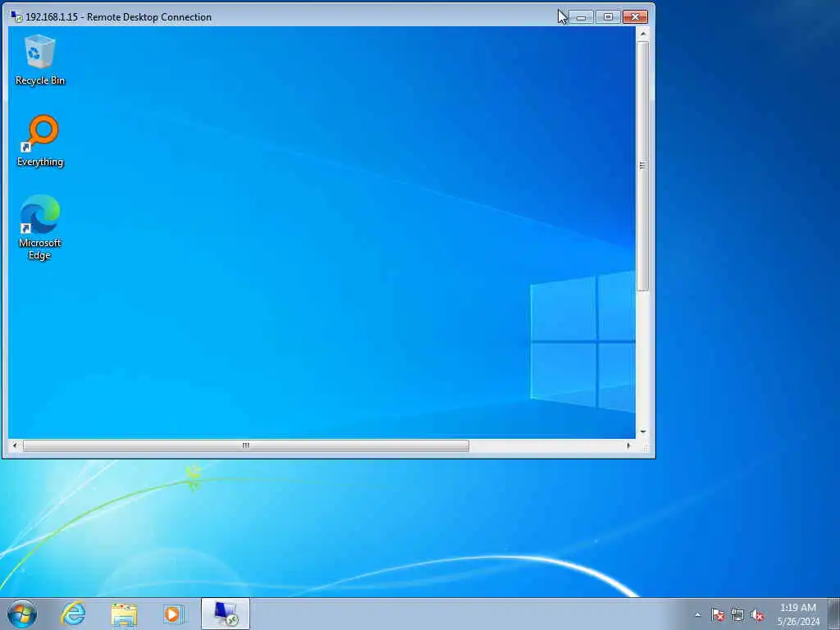Launch Internet Explorer from the taskbar
The height and width of the screenshot is (630, 840).
(73, 614)
